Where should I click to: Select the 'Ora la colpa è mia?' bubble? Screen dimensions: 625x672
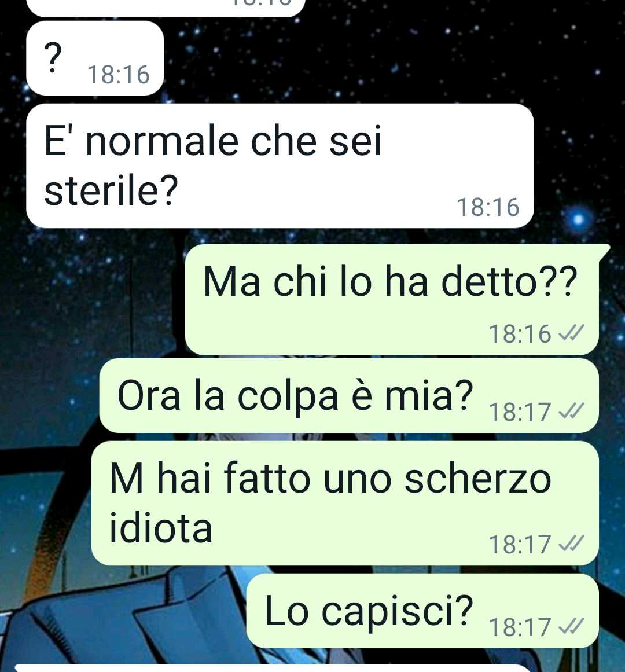click(349, 395)
